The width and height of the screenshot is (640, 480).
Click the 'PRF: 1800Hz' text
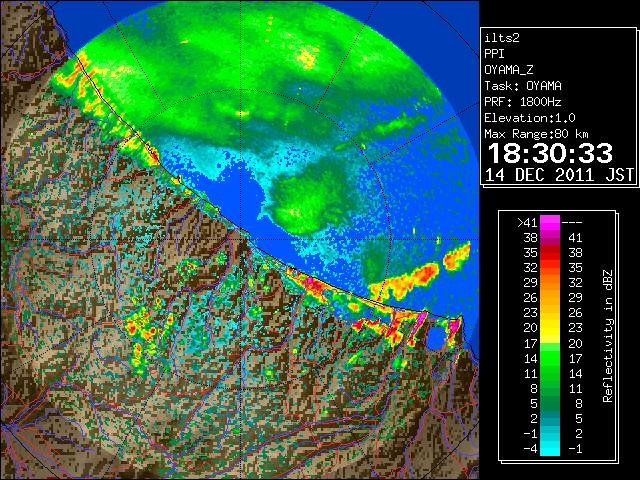tap(522, 102)
